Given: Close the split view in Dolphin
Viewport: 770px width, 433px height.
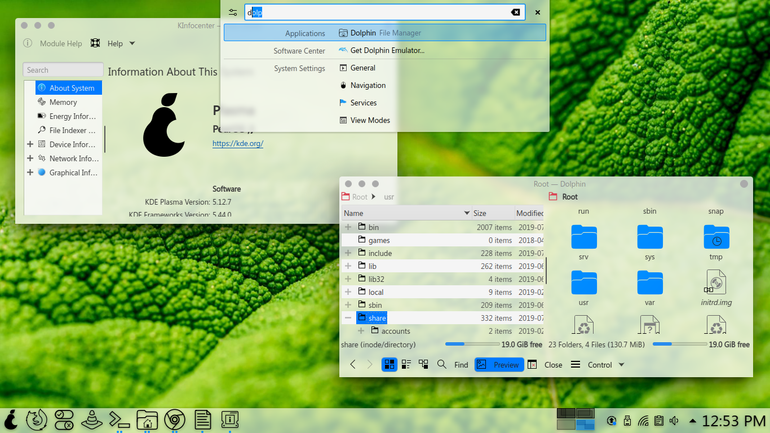Looking at the screenshot, I should 545,365.
